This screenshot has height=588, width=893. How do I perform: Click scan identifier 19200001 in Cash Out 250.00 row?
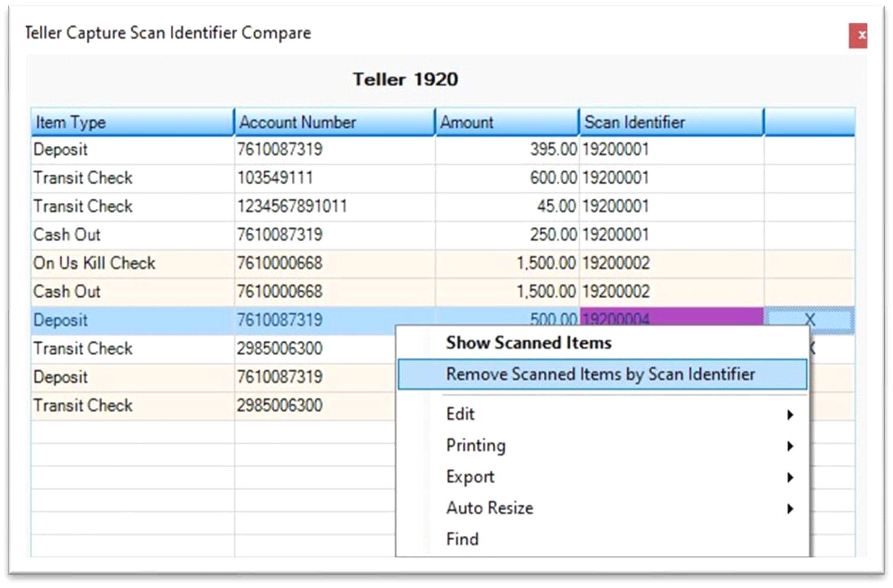coord(671,235)
